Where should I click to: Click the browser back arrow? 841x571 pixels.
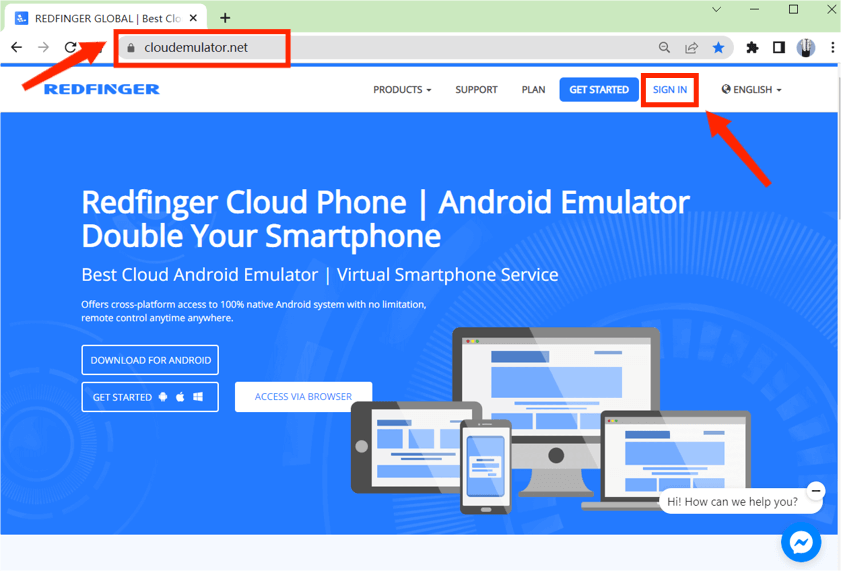tap(17, 47)
